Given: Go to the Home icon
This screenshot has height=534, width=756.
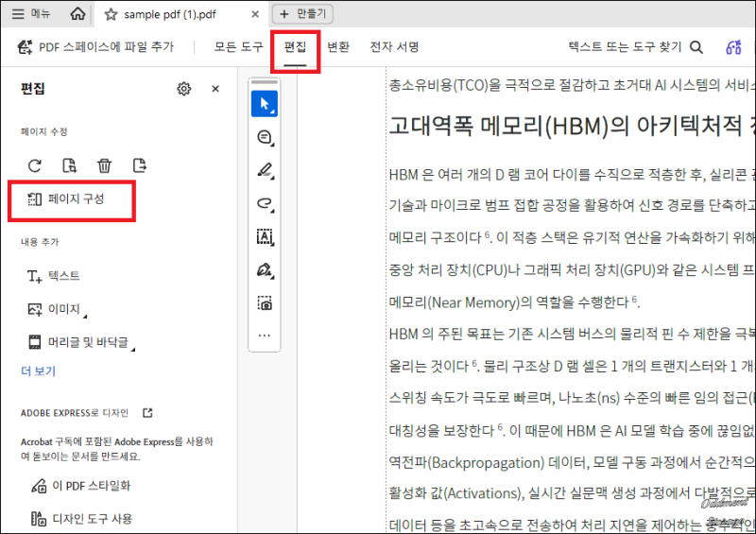Looking at the screenshot, I should (77, 13).
